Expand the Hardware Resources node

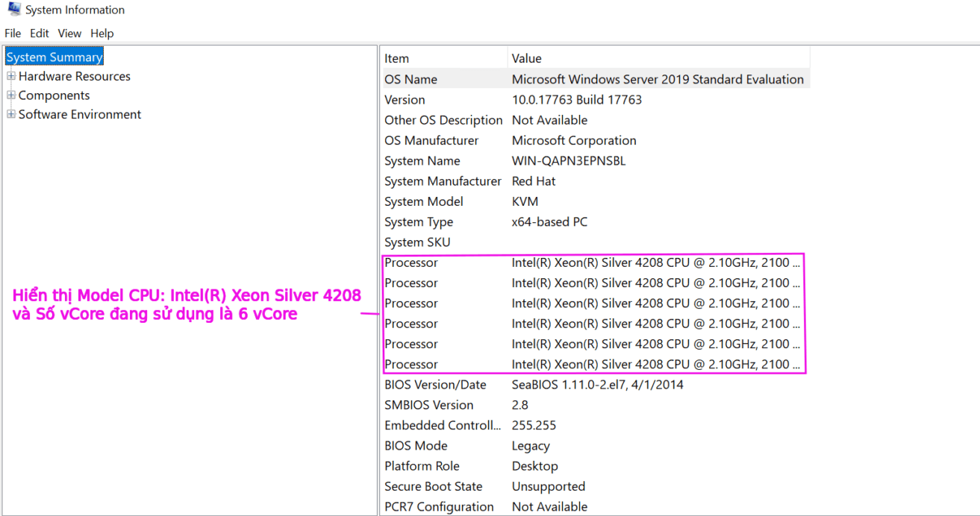pyautogui.click(x=11, y=76)
